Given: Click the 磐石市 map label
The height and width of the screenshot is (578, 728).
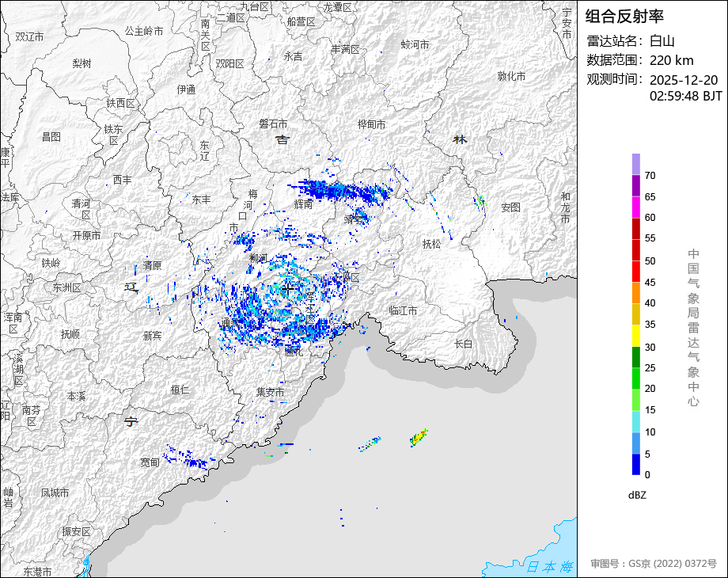Looking at the screenshot, I should pos(273,124).
